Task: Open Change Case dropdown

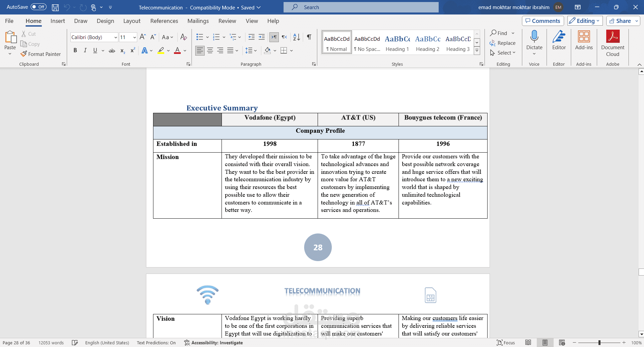Action: point(168,37)
